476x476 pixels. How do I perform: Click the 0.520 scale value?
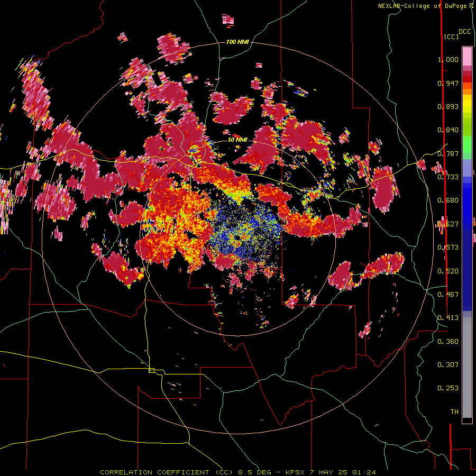[448, 271]
